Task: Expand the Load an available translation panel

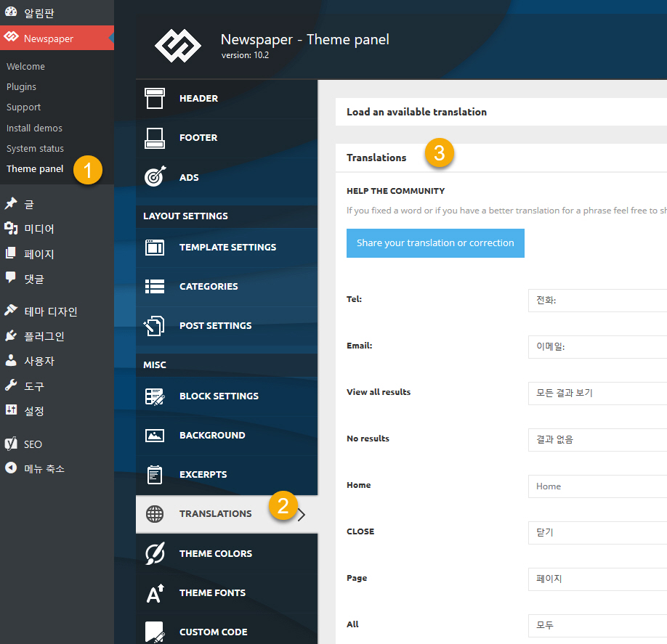Action: [501, 112]
